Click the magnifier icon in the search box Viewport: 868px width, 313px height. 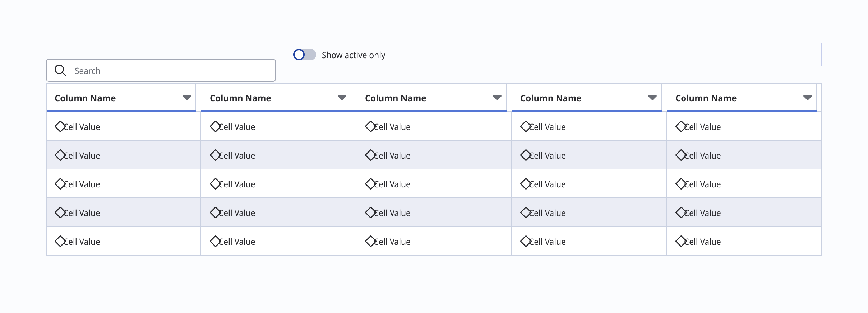click(60, 70)
